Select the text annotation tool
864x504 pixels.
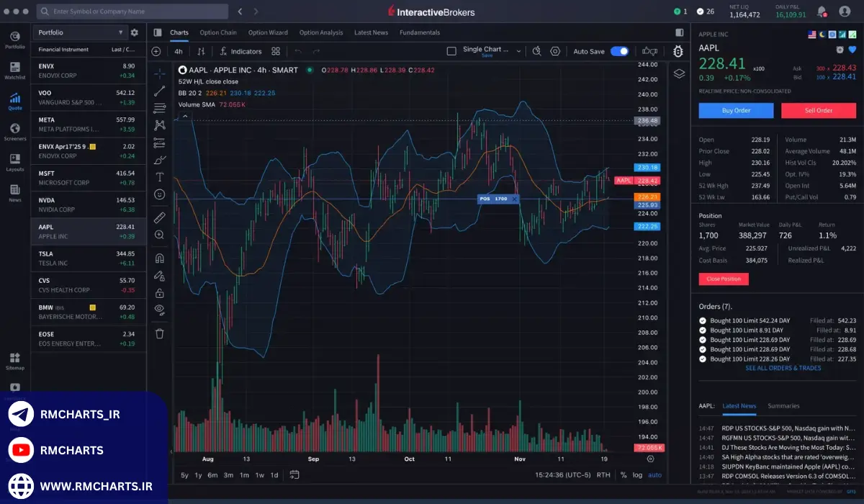[x=159, y=176]
